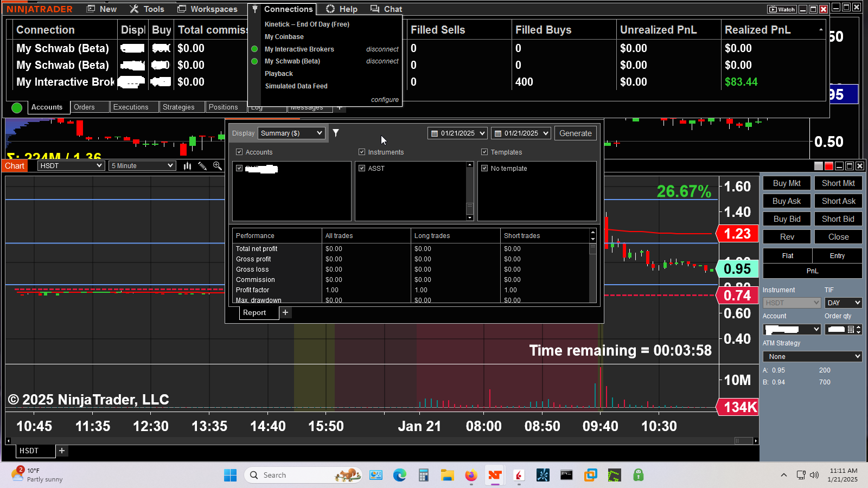
Task: Open order quantity calculator icon
Action: click(x=851, y=329)
